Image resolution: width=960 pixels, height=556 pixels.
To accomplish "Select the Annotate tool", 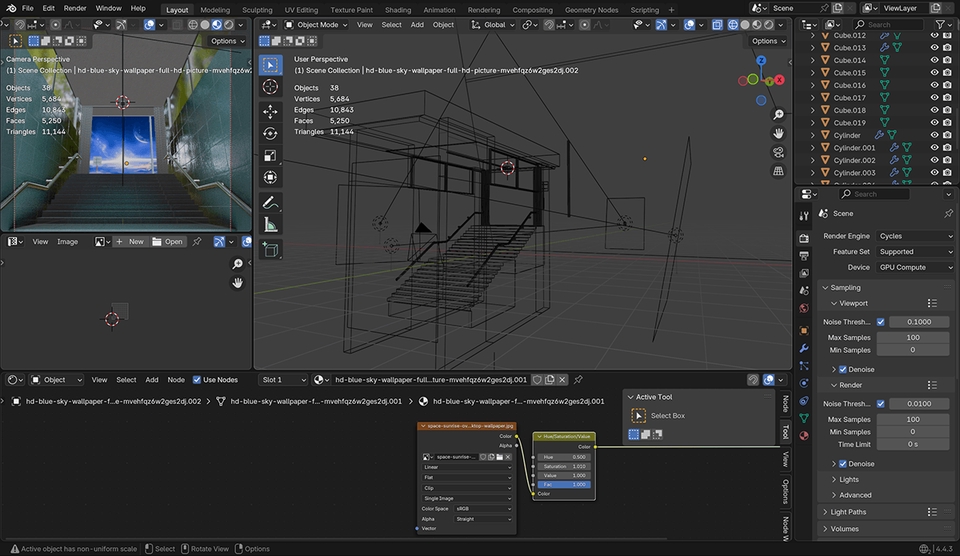I will [x=270, y=203].
